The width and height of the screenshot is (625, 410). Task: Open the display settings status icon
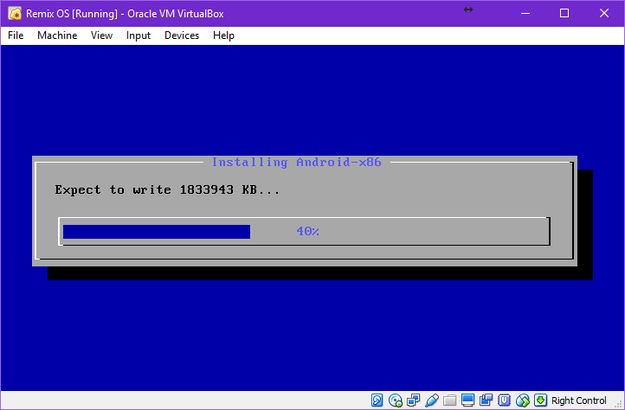click(x=468, y=400)
